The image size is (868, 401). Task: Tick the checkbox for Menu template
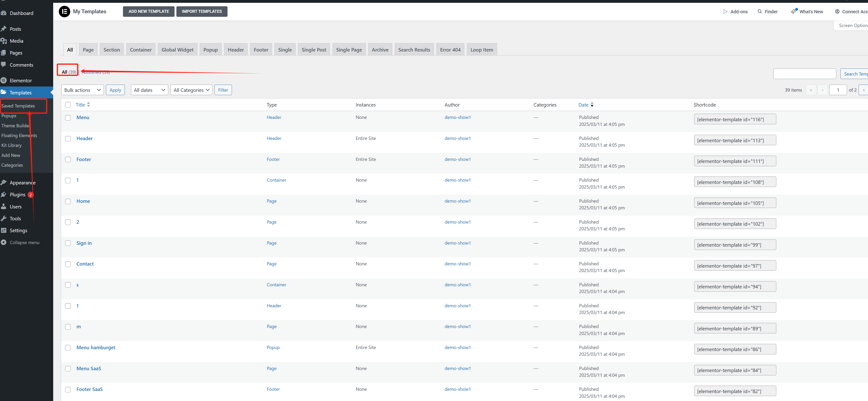(68, 118)
